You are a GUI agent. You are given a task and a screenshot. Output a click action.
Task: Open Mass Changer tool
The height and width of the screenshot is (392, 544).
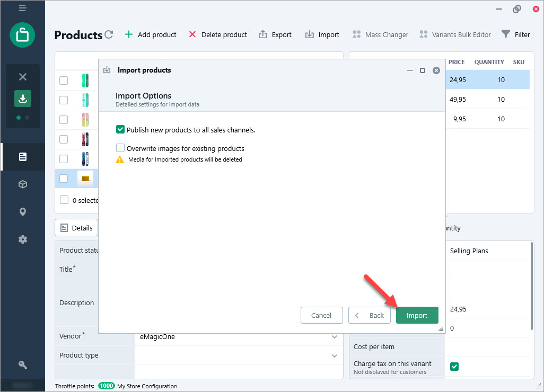(380, 34)
